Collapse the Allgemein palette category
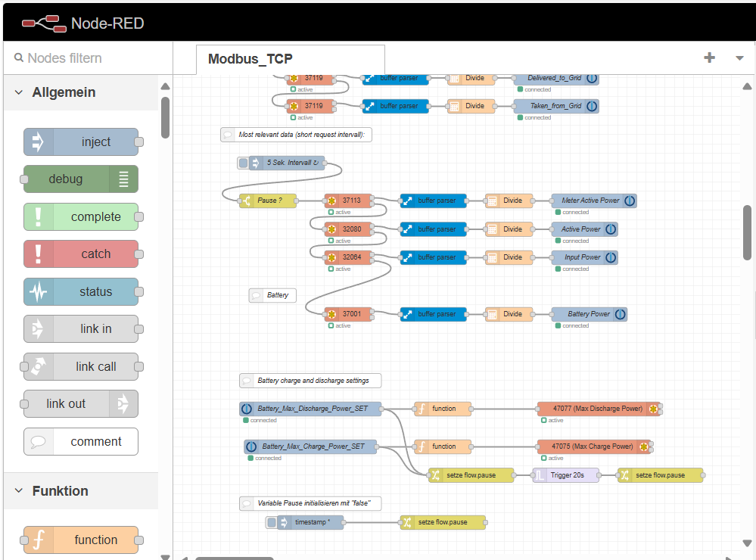The width and height of the screenshot is (756, 560). pos(19,92)
